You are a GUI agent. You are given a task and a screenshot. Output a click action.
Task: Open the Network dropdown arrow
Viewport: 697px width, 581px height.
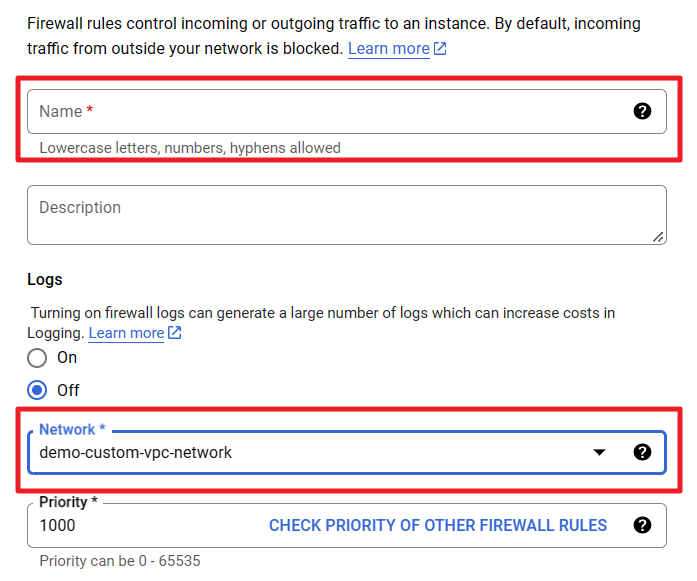599,452
